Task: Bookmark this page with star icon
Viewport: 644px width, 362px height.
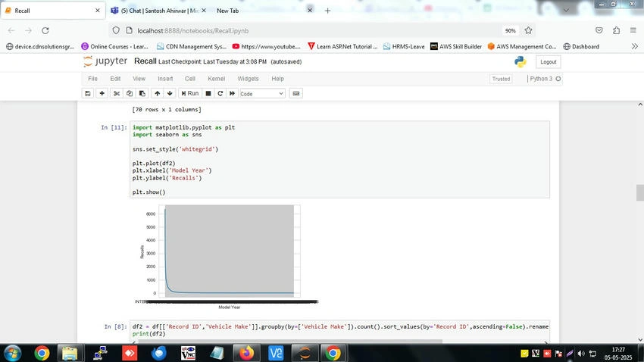Action: 528,30
